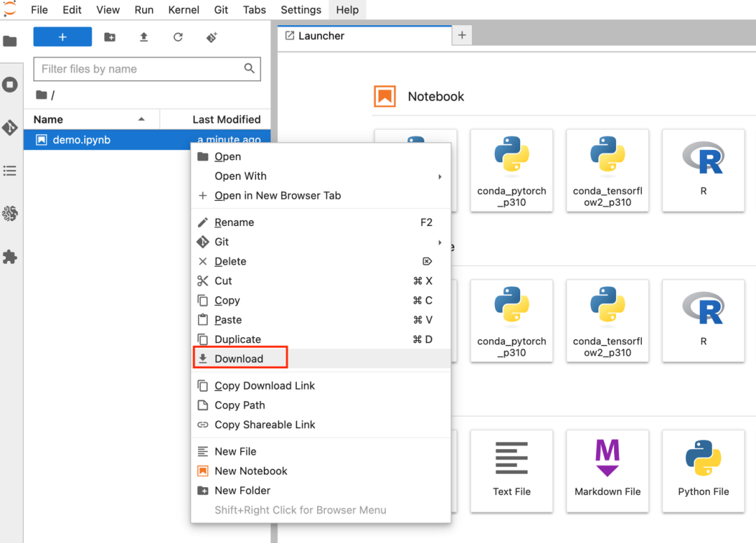The image size is (756, 543).
Task: Select the demo.ipynb file row
Action: [x=147, y=140]
